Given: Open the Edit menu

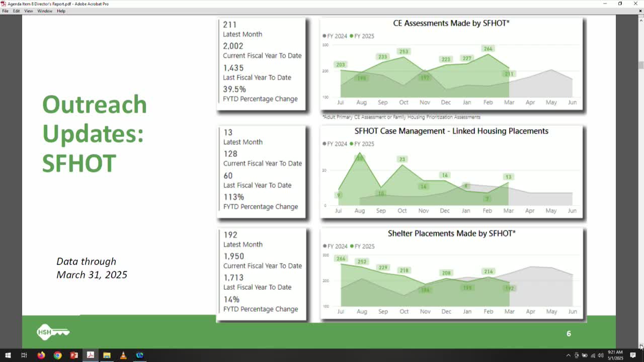Looking at the screenshot, I should [17, 11].
